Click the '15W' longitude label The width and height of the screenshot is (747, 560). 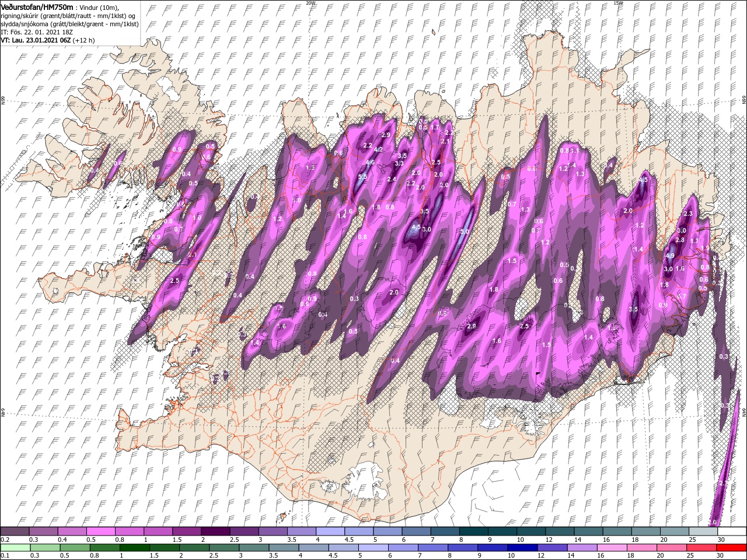[618, 3]
